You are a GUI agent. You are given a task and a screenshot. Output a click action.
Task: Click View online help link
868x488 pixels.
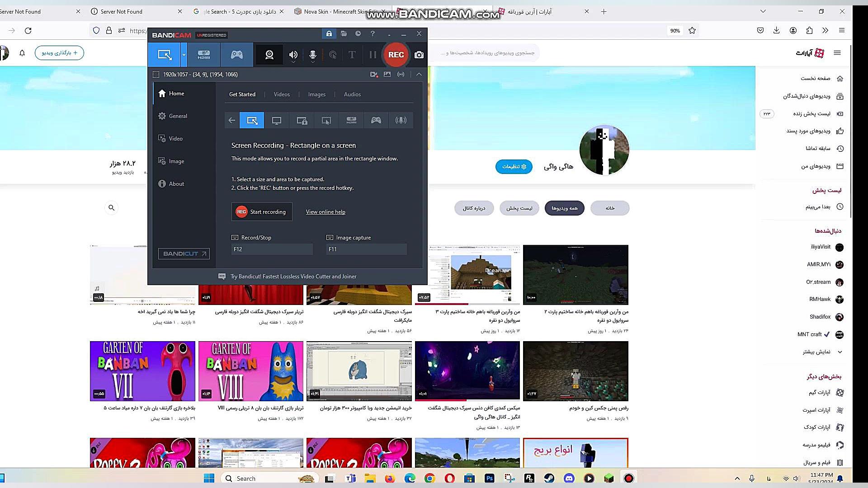click(325, 212)
